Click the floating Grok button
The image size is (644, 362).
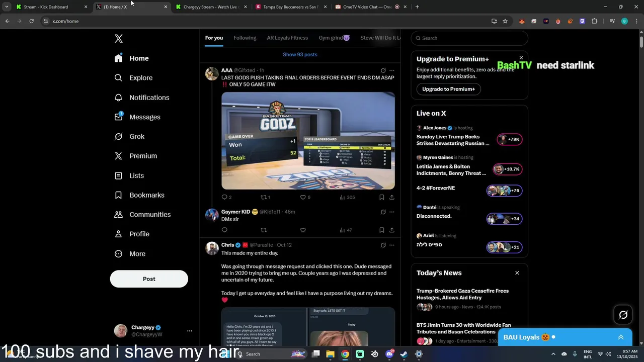pyautogui.click(x=623, y=315)
